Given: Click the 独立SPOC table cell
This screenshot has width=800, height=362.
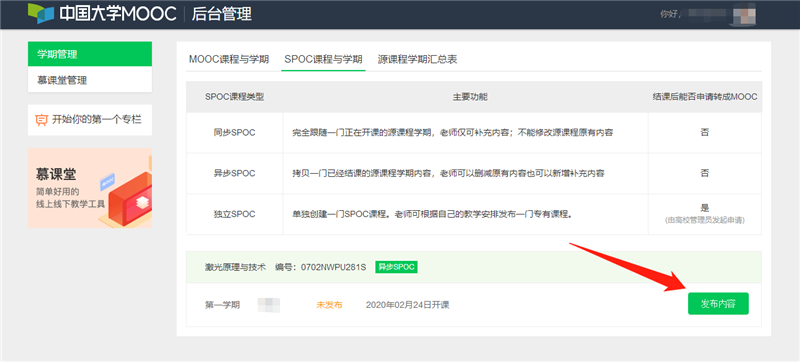Looking at the screenshot, I should point(234,214).
